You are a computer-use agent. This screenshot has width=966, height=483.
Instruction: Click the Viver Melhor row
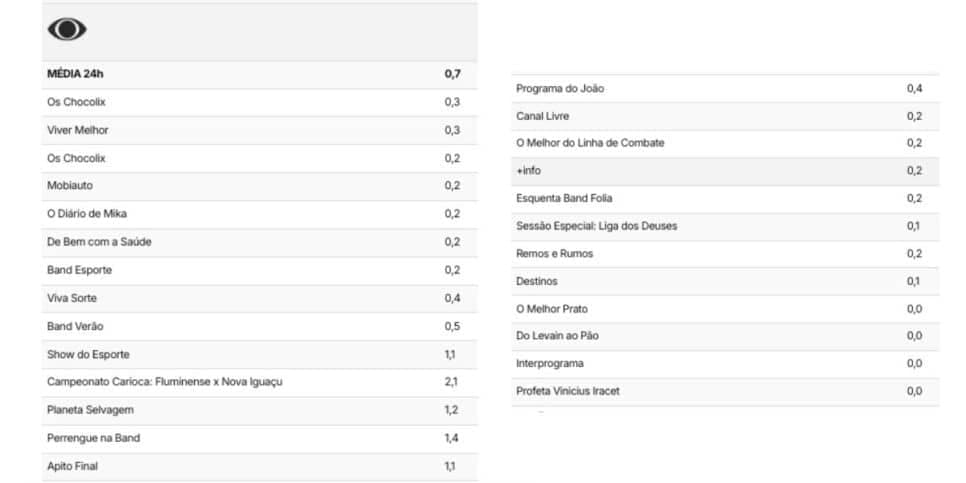coord(259,131)
